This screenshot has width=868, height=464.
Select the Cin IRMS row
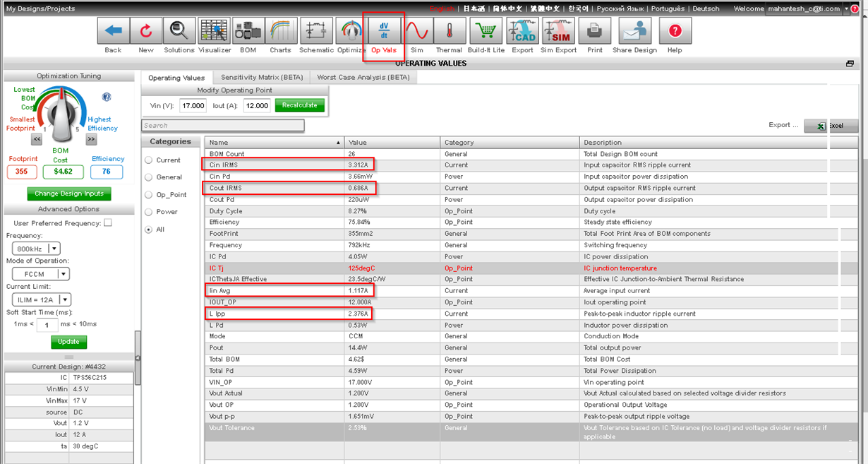pyautogui.click(x=531, y=165)
